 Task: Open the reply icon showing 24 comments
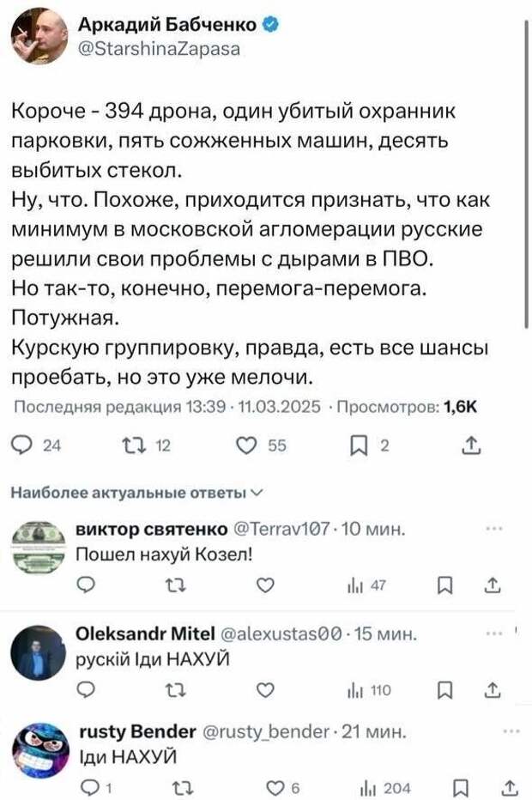[36, 445]
